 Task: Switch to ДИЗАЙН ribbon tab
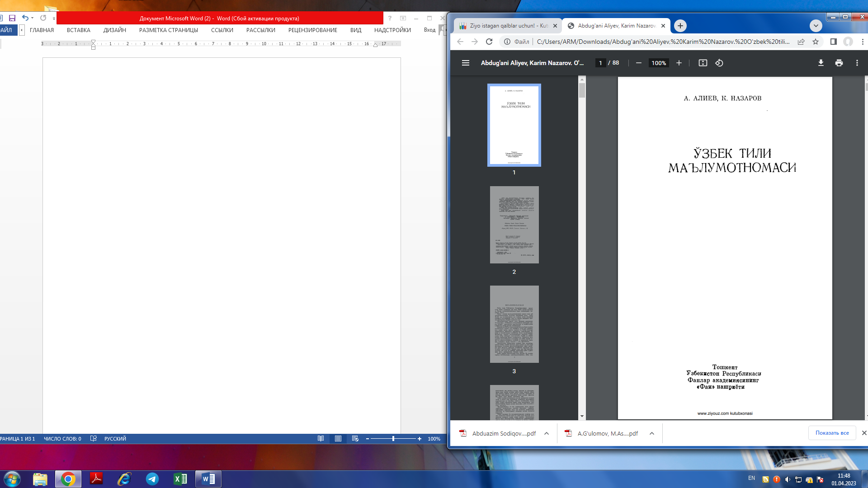tap(115, 30)
